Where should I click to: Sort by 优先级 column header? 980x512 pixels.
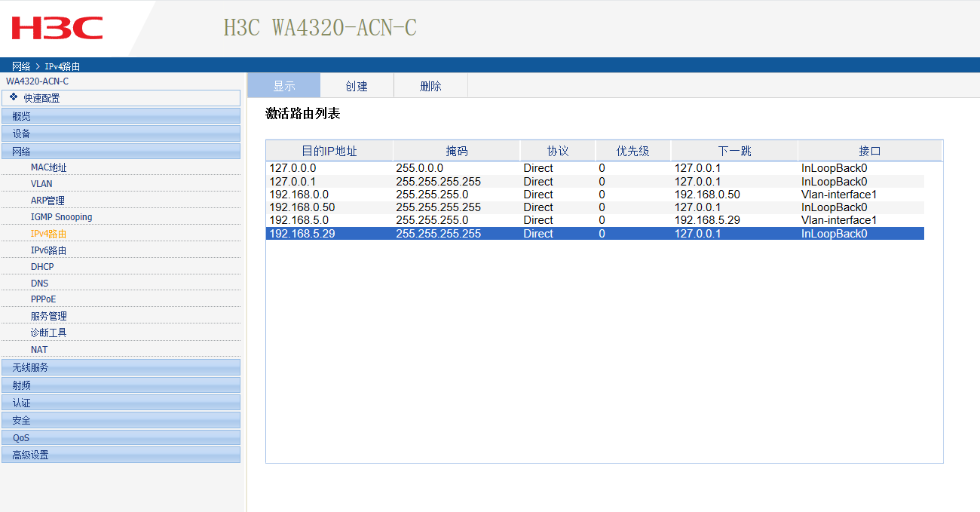coord(633,151)
